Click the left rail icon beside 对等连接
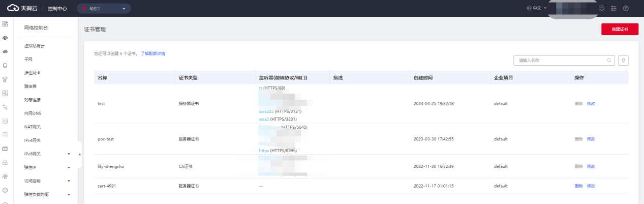 [x=5, y=107]
